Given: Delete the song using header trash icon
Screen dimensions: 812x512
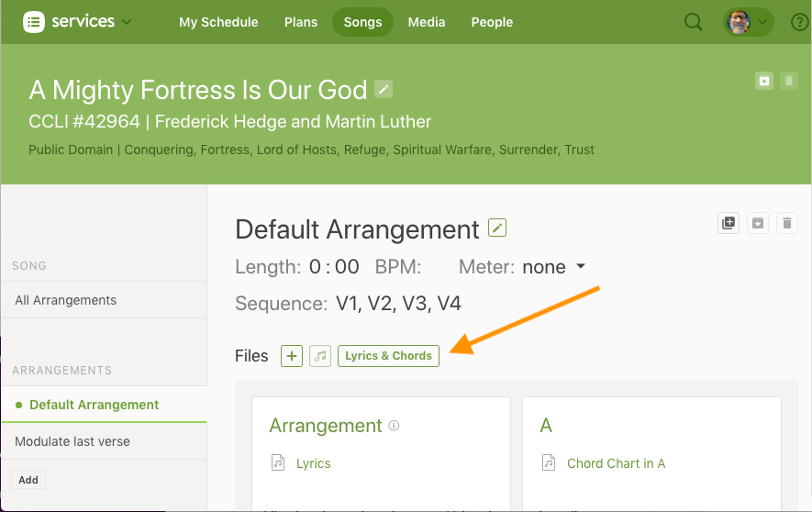Looking at the screenshot, I should pos(788,81).
